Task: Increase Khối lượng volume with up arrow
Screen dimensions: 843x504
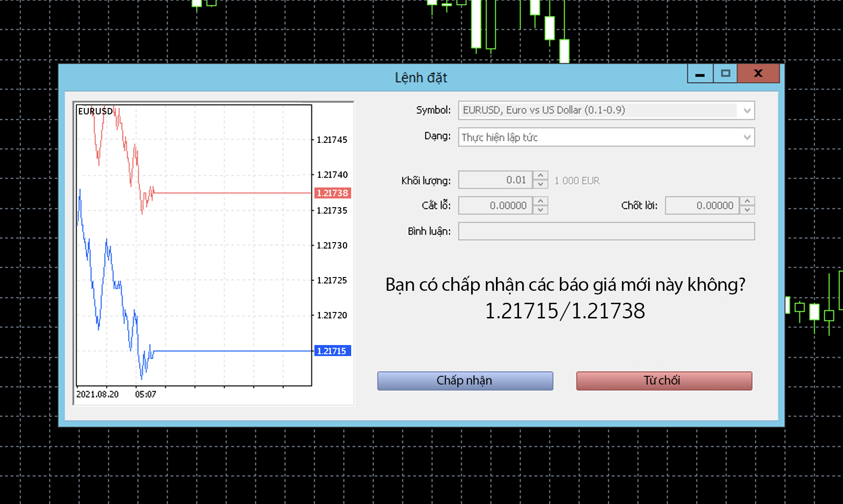Action: click(541, 176)
